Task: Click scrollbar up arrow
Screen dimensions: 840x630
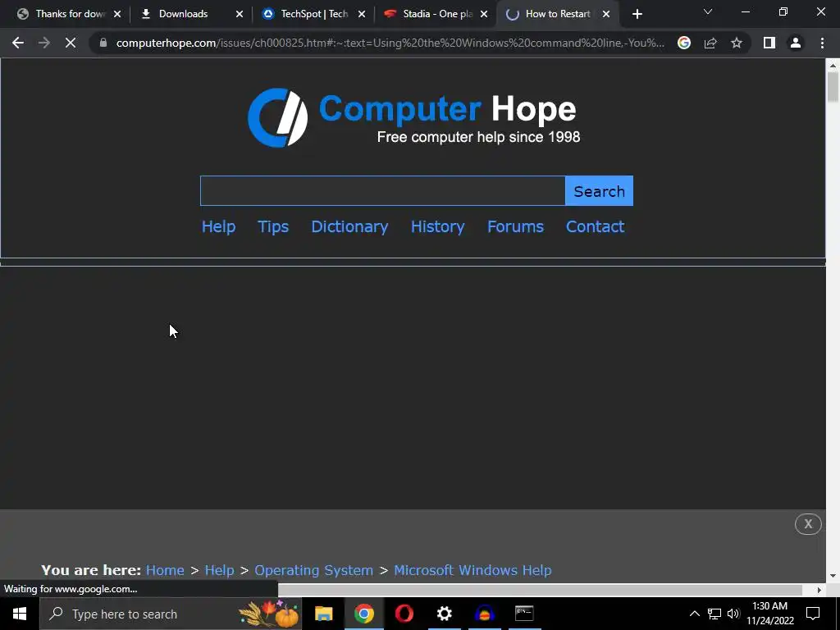Action: (x=833, y=66)
